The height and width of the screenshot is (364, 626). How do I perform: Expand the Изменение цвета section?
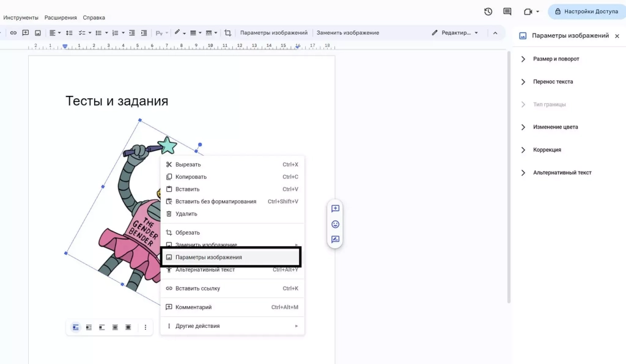[x=555, y=127]
